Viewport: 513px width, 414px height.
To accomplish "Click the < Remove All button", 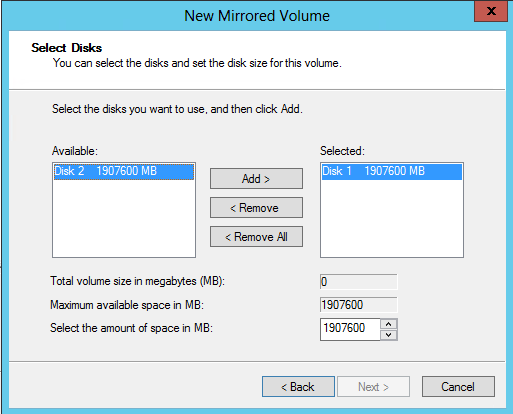I will point(256,237).
